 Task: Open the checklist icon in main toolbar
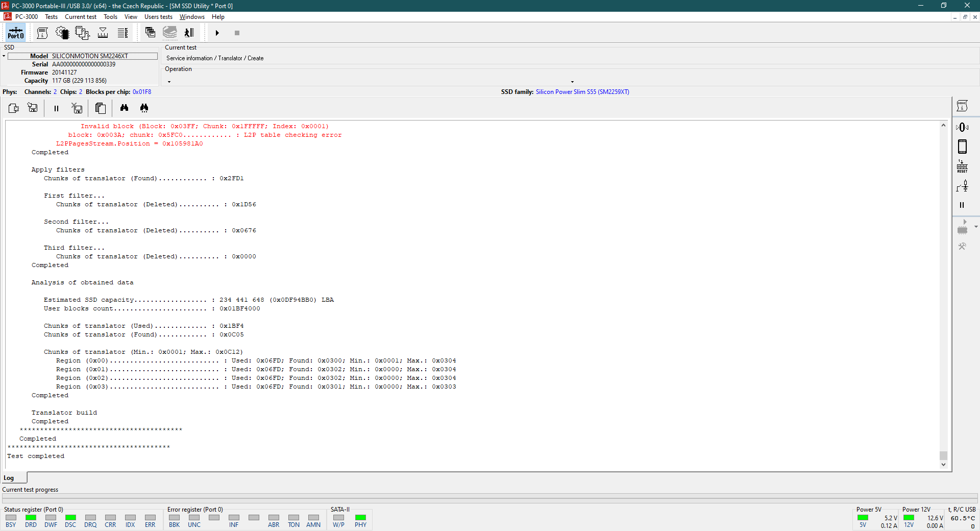click(122, 33)
